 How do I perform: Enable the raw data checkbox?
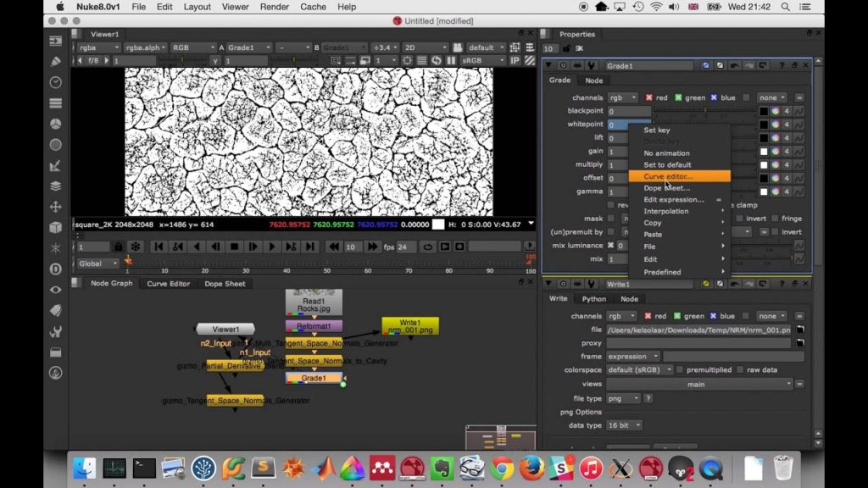tap(740, 370)
